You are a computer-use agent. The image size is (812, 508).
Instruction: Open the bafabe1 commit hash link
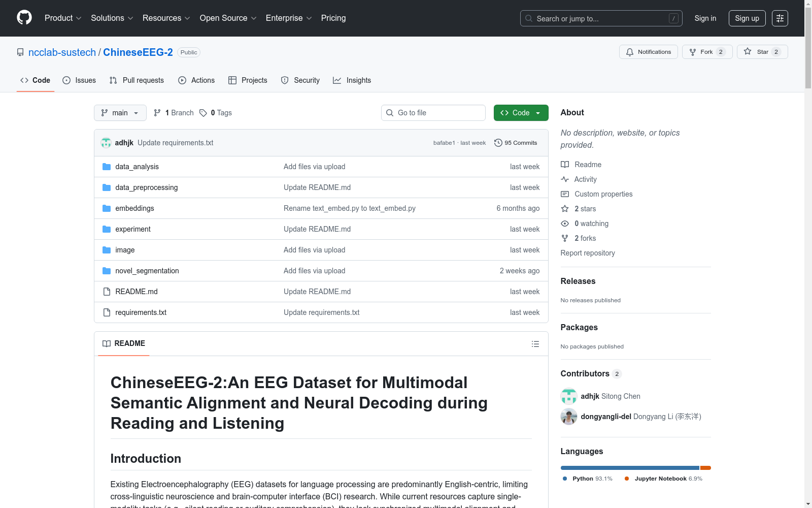444,143
